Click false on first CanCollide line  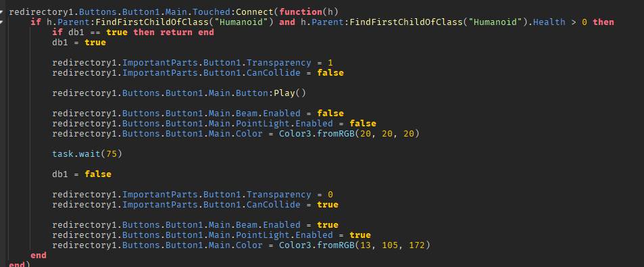[330, 73]
